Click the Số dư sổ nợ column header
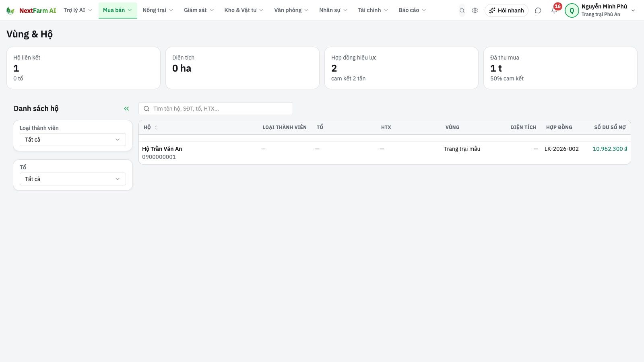644x362 pixels. pyautogui.click(x=610, y=128)
